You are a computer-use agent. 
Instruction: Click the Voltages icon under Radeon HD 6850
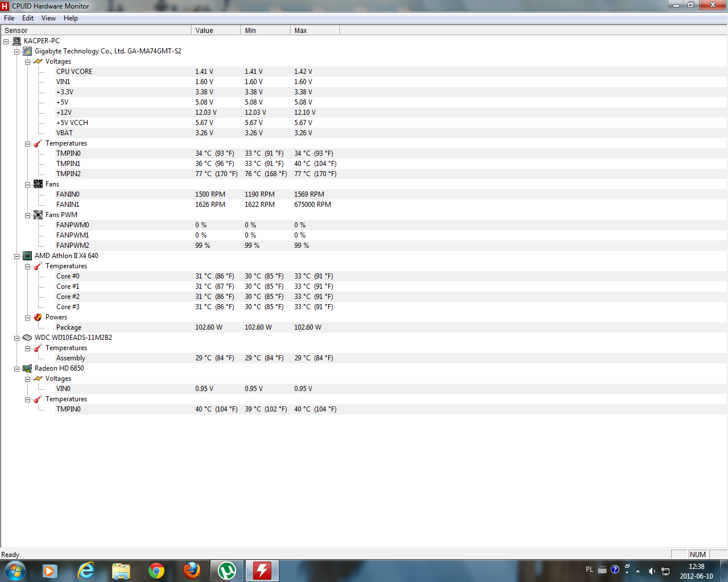click(x=38, y=379)
